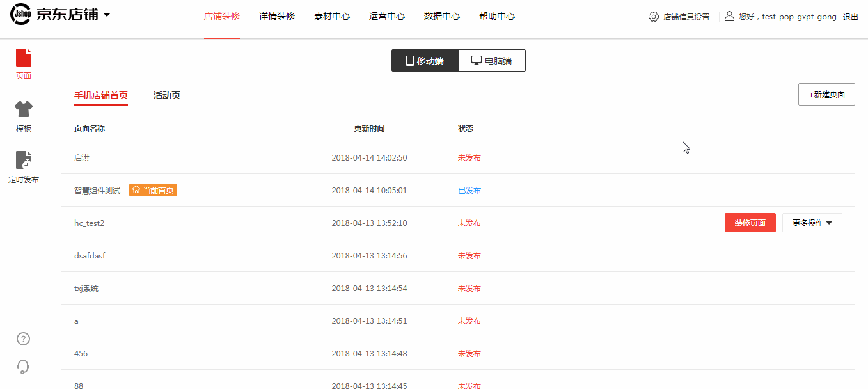Select the 手机店铺首页 tab
The image size is (868, 389).
pyautogui.click(x=101, y=95)
